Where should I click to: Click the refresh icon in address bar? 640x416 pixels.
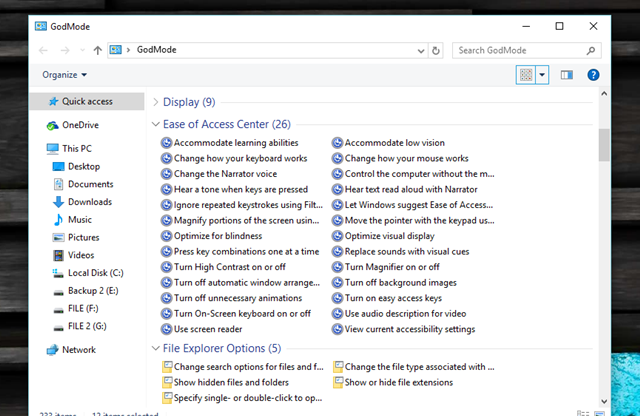coord(437,49)
